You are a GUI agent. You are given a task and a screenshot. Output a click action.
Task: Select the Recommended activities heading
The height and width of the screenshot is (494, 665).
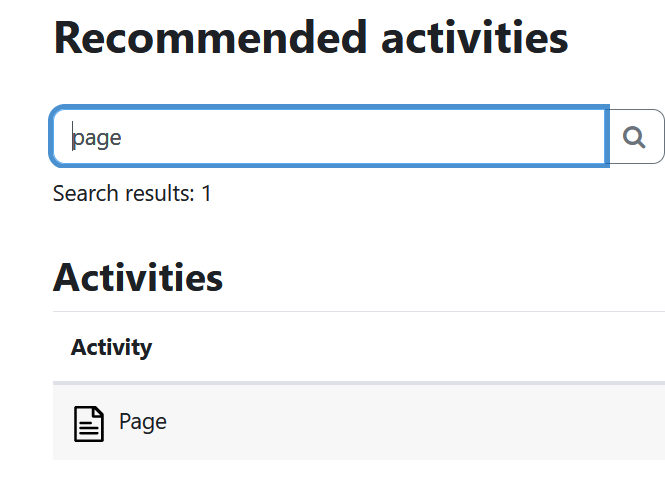click(x=311, y=38)
